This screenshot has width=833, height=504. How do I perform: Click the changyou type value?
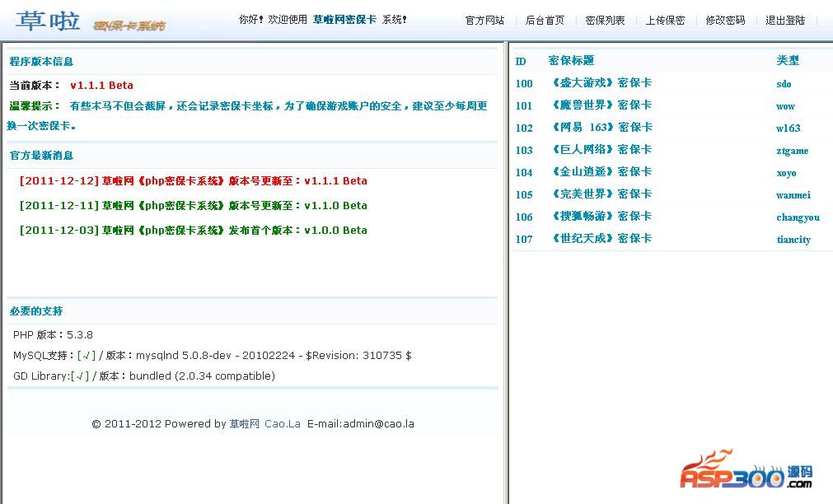[x=798, y=217]
